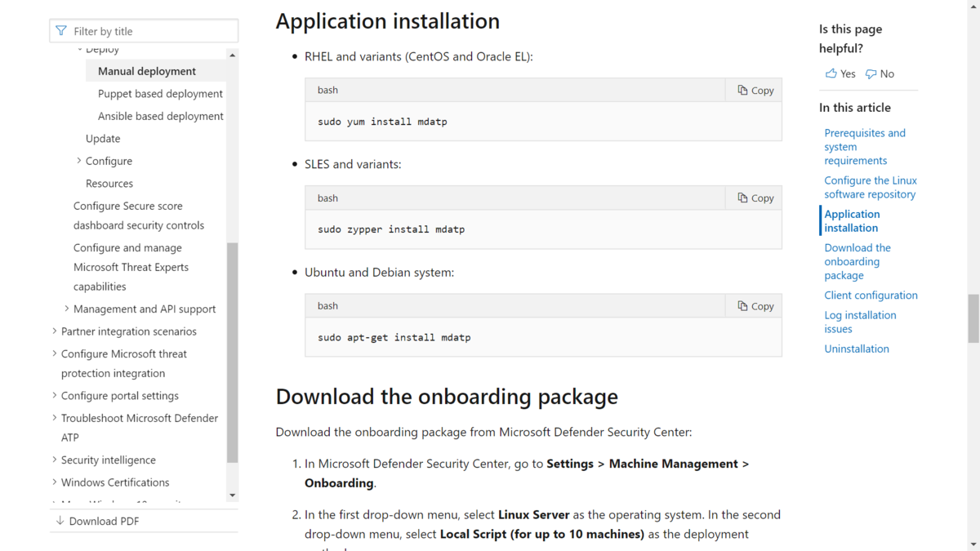Click the Application installation heading
This screenshot has width=980, height=551.
coord(387,20)
